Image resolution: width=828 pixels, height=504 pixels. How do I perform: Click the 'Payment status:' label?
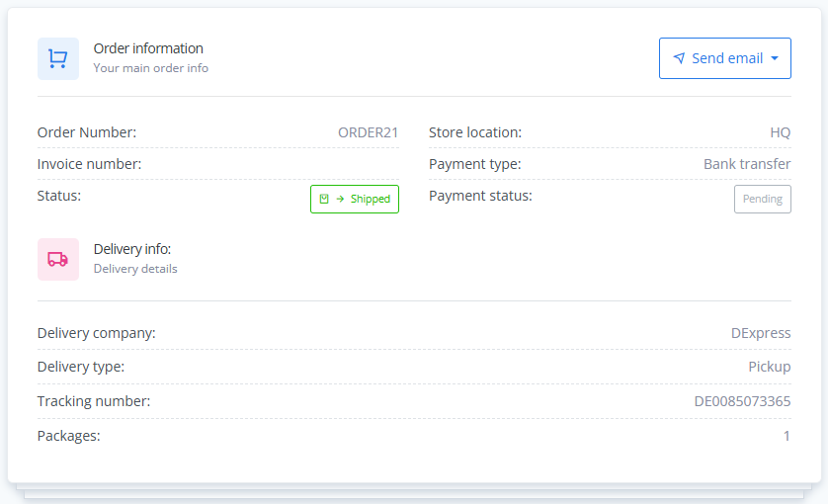click(x=480, y=196)
